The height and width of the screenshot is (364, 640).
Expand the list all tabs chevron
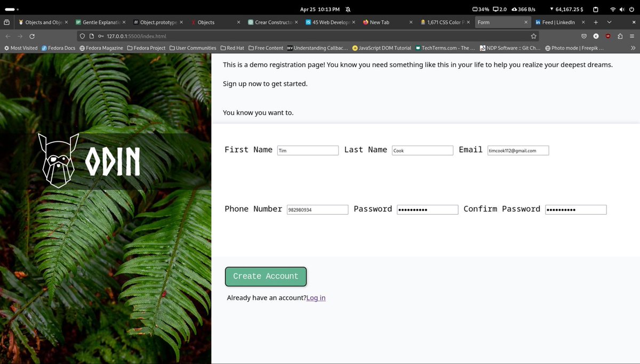pos(609,22)
